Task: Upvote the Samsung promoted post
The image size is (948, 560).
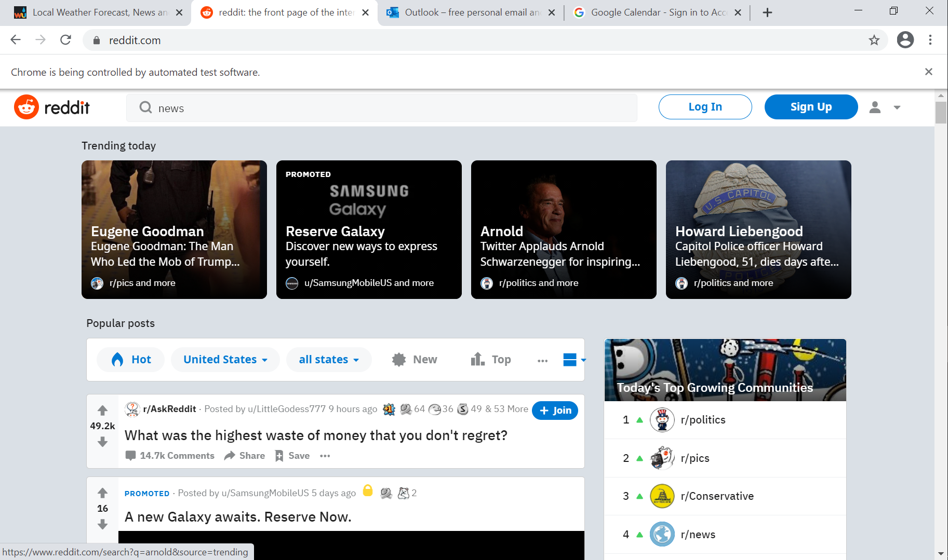Action: 102,493
